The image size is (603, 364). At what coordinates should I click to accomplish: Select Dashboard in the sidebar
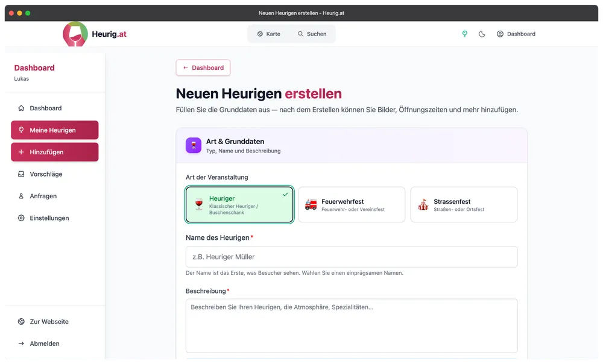click(x=55, y=108)
